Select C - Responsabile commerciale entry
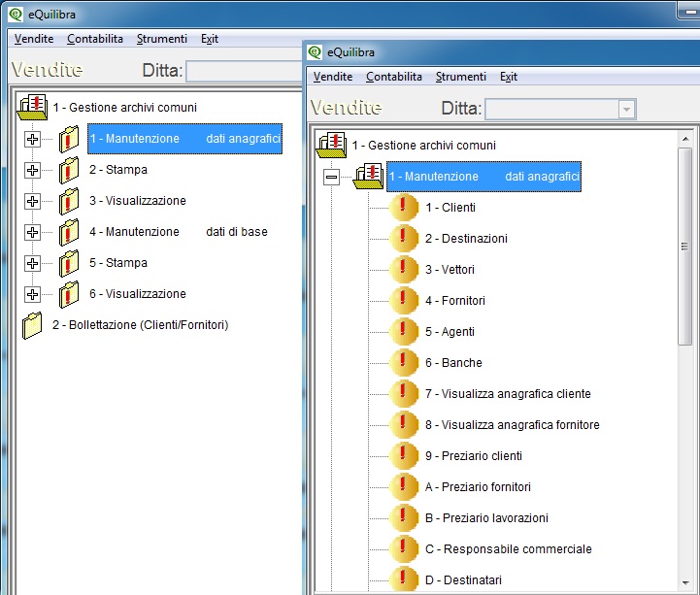The width and height of the screenshot is (700, 595). 509,549
